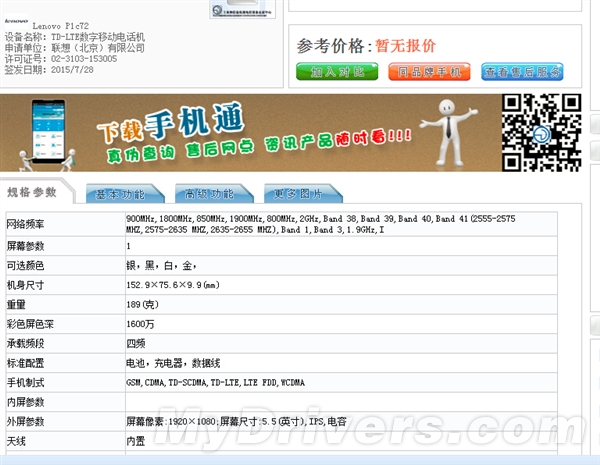
Task: Click the 手机制式 row value
Action: (215, 383)
